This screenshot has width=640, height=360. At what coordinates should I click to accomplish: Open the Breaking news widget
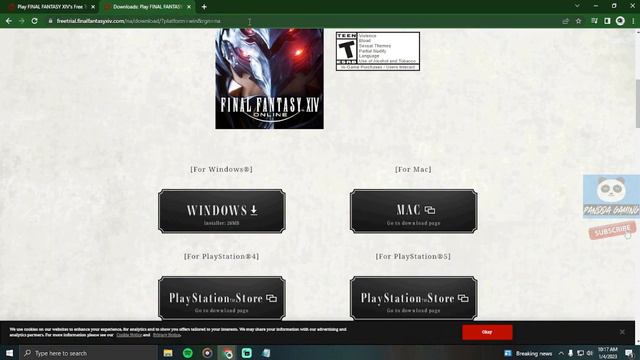529,353
